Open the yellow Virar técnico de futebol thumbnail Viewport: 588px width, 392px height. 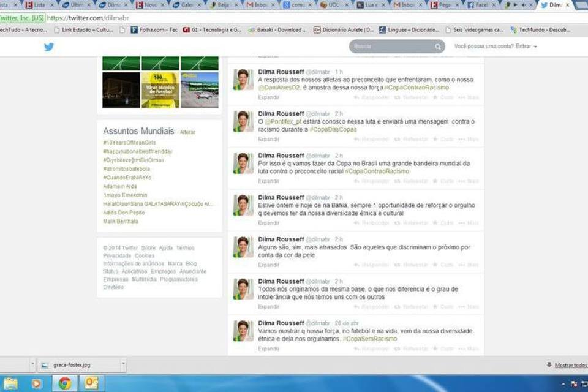point(160,90)
